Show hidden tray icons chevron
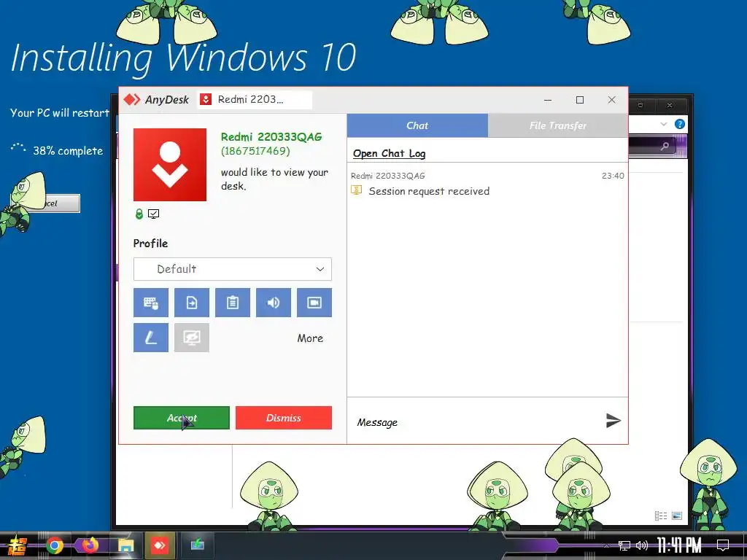 [606, 545]
